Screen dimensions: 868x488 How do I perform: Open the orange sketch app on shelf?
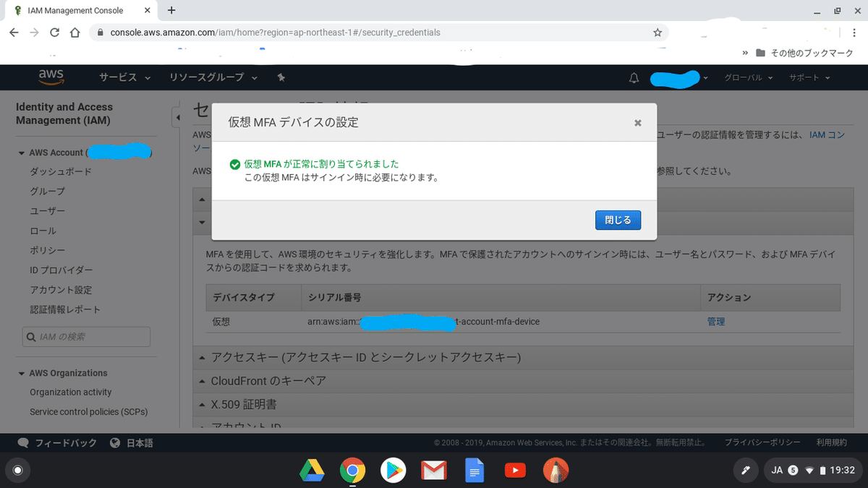coord(556,471)
